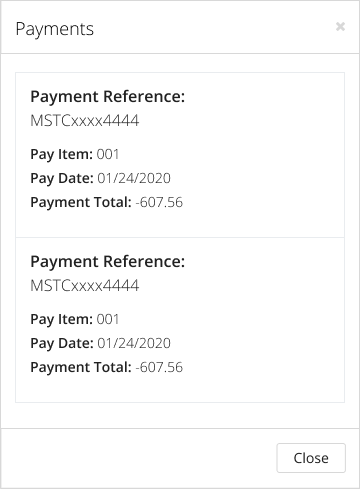Select the first payment total -607.56
360x489 pixels.
tap(159, 202)
